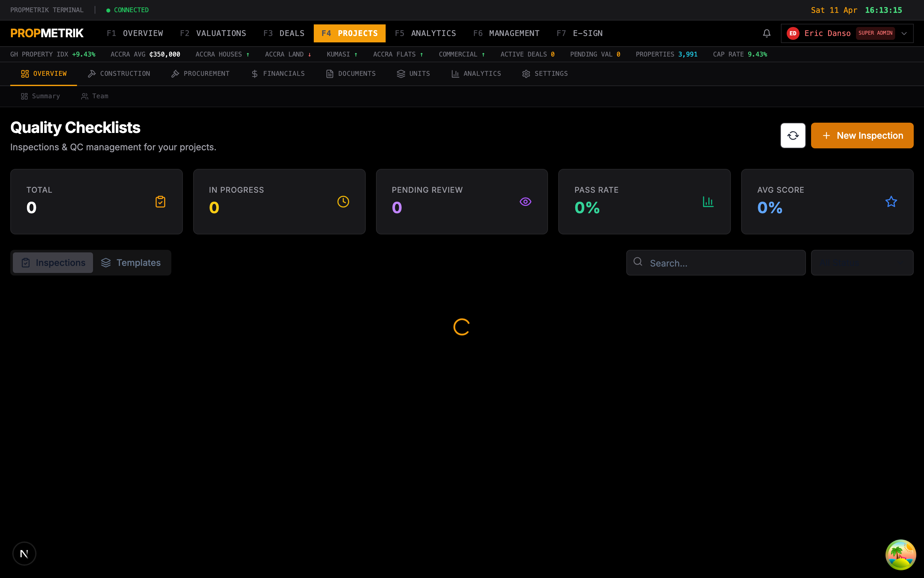The height and width of the screenshot is (578, 924).
Task: Open the Units tab
Action: pyautogui.click(x=414, y=74)
